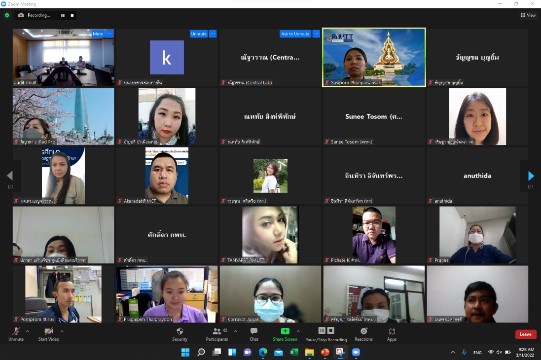Screen dimensions: 541x360
Task: Click the green Share Screen icon
Action: 285,331
